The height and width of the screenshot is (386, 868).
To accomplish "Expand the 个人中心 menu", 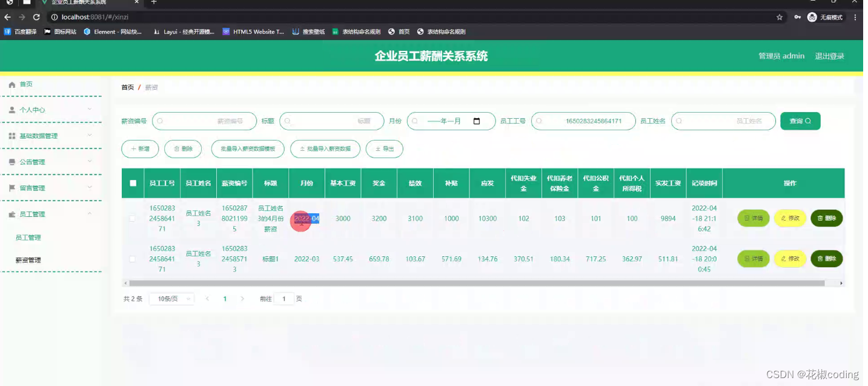I will pyautogui.click(x=51, y=110).
